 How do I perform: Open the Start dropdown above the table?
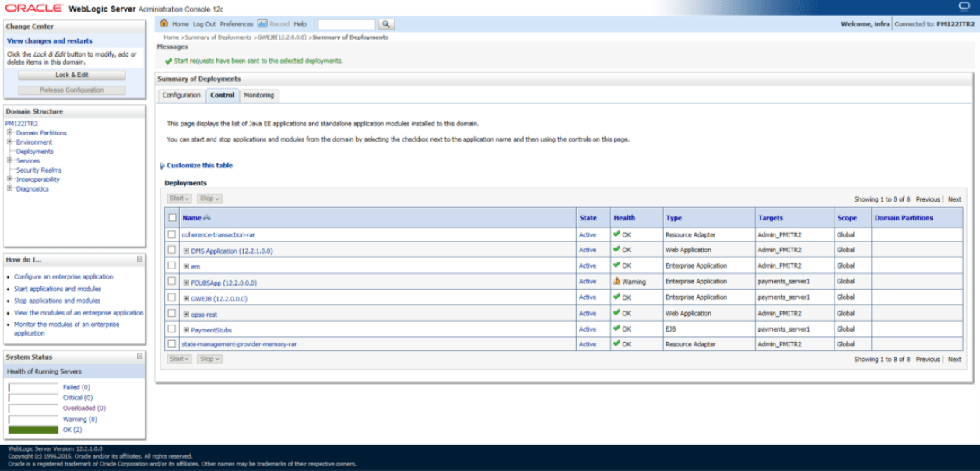tap(178, 199)
